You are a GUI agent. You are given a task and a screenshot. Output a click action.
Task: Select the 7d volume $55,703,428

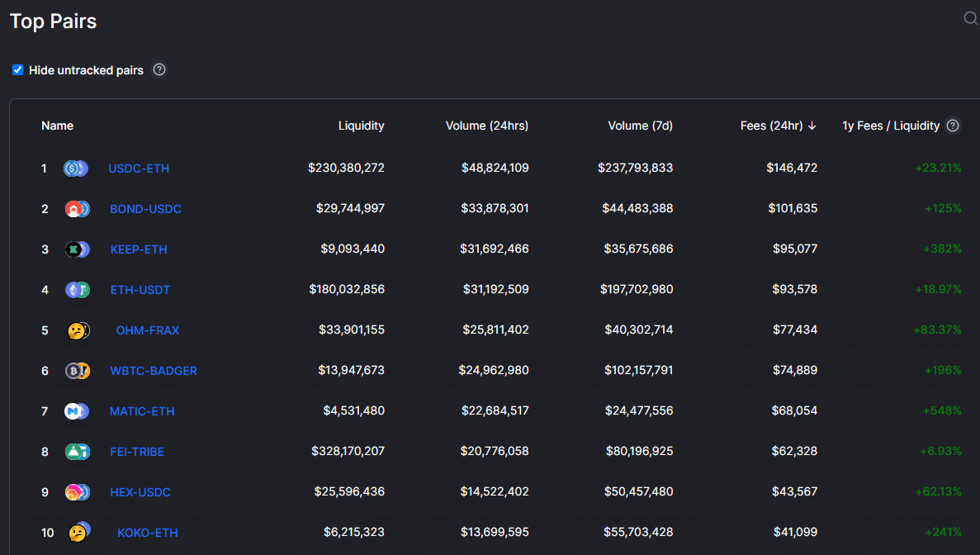pos(638,533)
